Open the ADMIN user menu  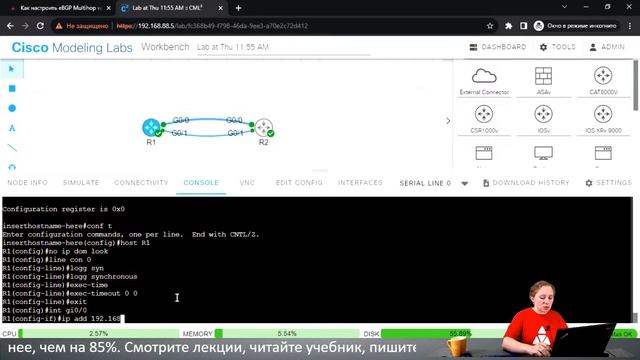(607, 47)
